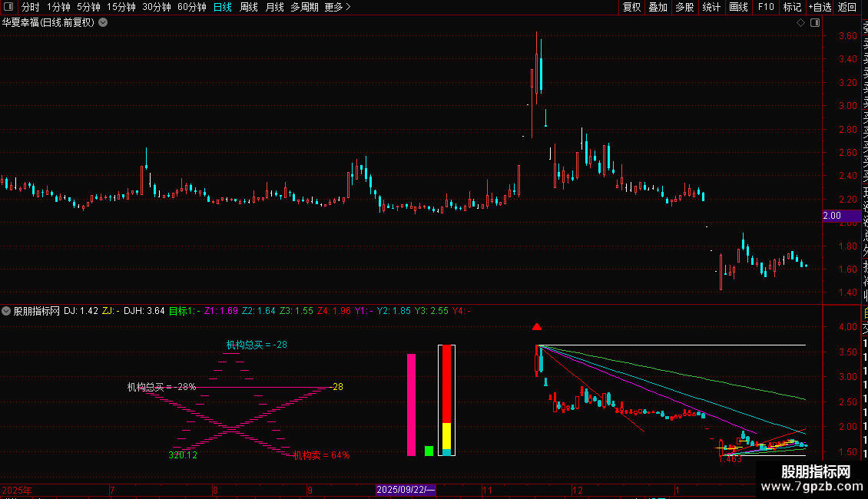Click the magenta vertical indicator bar
The height and width of the screenshot is (499, 868).
411,405
